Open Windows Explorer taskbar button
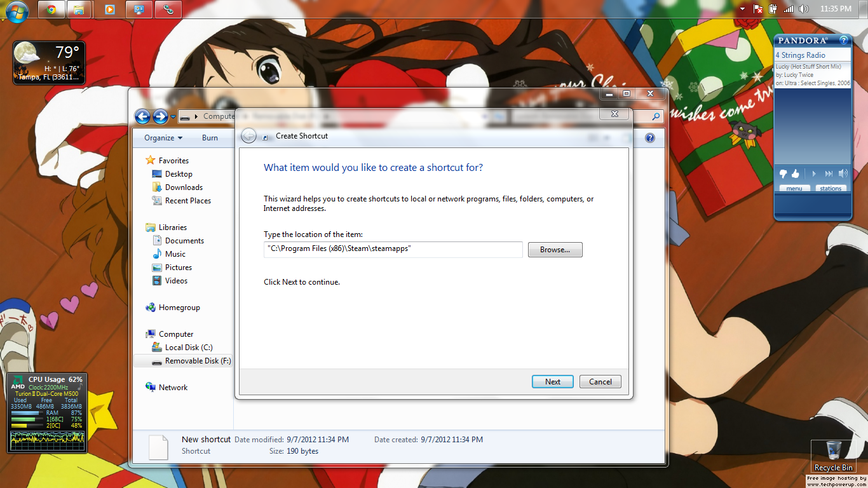This screenshot has height=488, width=868. (x=79, y=10)
